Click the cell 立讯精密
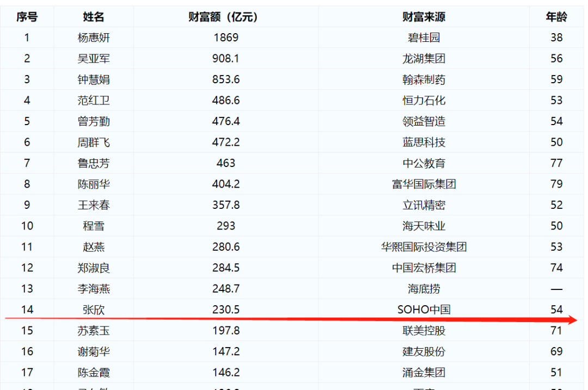 (424, 205)
